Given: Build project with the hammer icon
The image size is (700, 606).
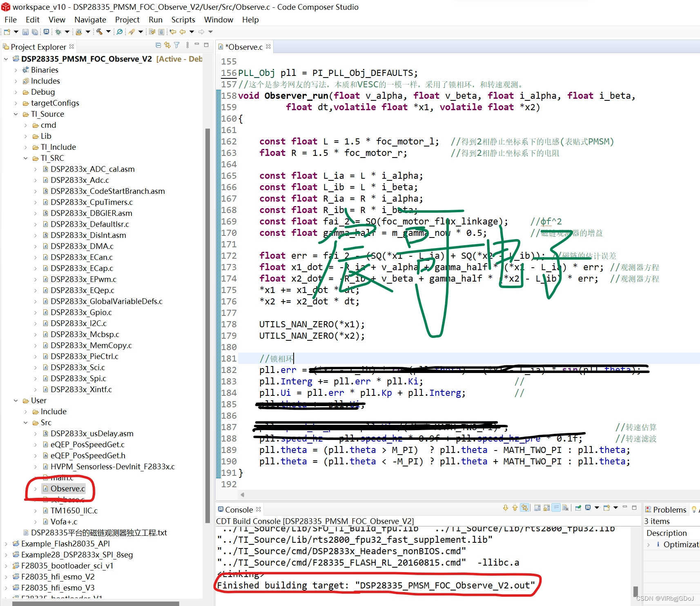Looking at the screenshot, I should coord(99,32).
